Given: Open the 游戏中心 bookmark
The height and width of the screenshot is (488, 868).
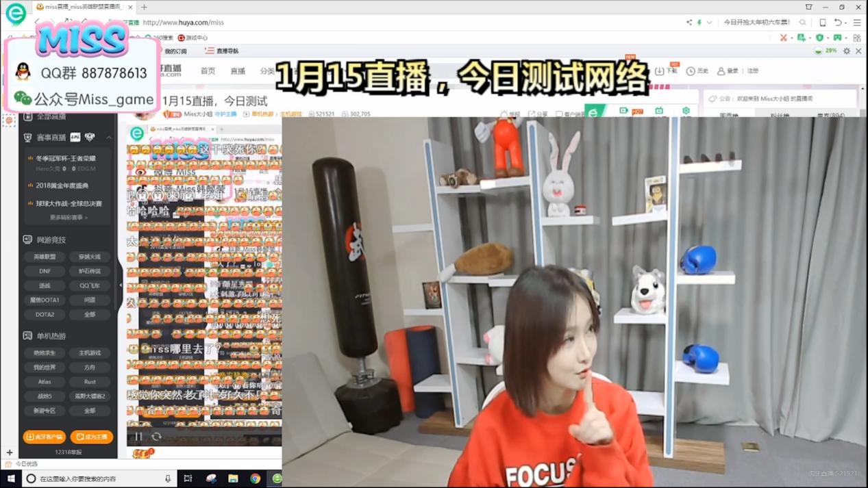Looking at the screenshot, I should (193, 38).
